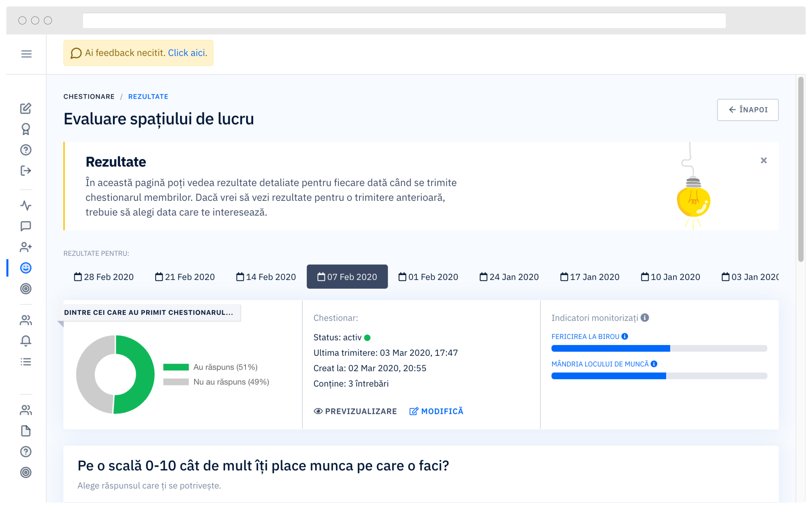The height and width of the screenshot is (509, 812).
Task: Click info icon next to Indicatori monitorizați
Action: point(645,318)
